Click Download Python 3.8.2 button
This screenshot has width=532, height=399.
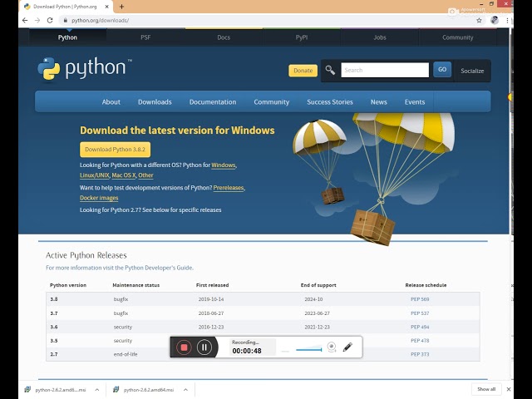point(115,150)
